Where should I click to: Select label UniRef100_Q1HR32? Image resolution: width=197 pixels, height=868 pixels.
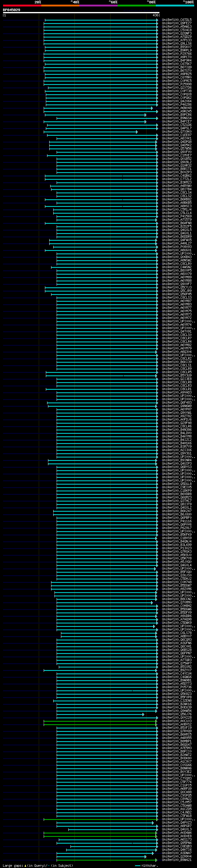coord(176,166)
